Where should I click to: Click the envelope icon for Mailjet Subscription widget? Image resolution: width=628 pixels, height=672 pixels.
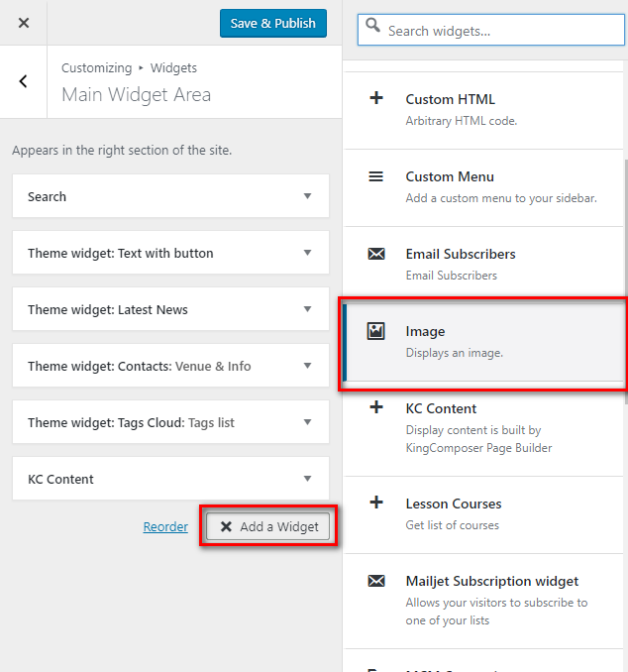pyautogui.click(x=376, y=581)
